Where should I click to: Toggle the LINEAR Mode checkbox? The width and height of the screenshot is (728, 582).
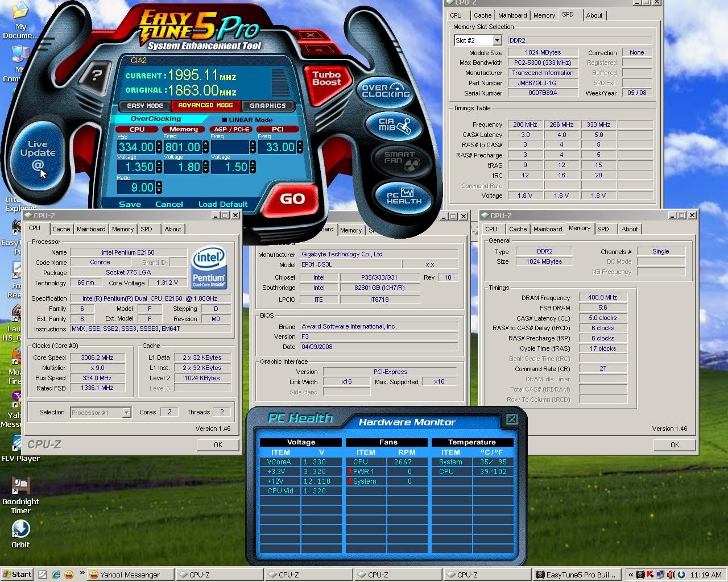click(225, 120)
